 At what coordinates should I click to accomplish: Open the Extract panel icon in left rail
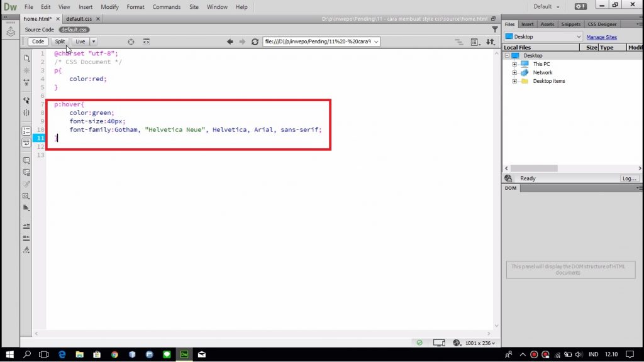[11, 31]
